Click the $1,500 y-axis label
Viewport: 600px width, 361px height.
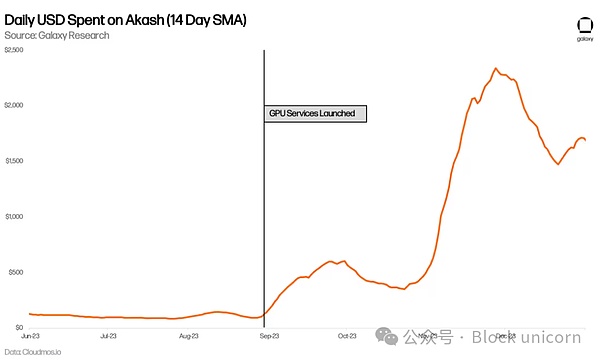pyautogui.click(x=15, y=161)
